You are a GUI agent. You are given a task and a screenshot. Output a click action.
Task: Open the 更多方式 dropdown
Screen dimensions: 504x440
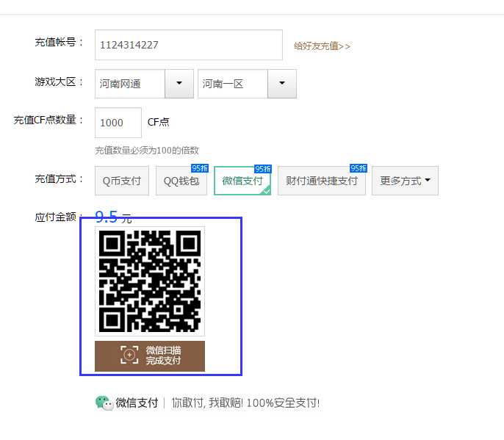405,181
